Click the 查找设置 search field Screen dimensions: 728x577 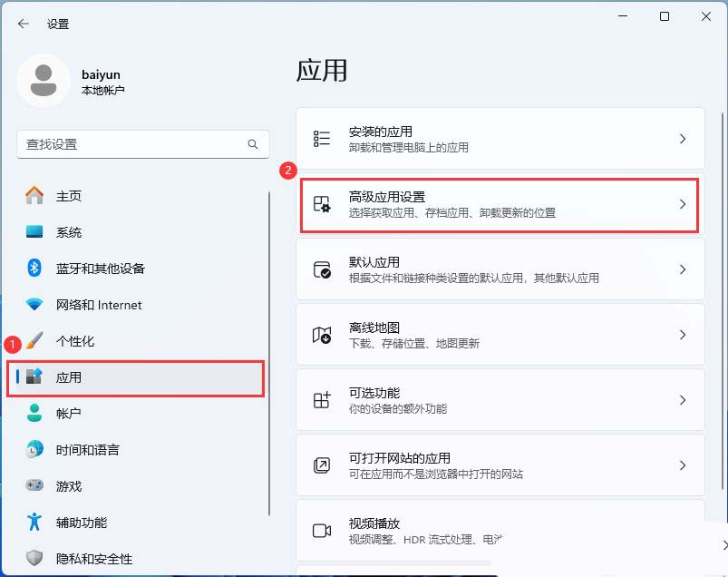131,144
